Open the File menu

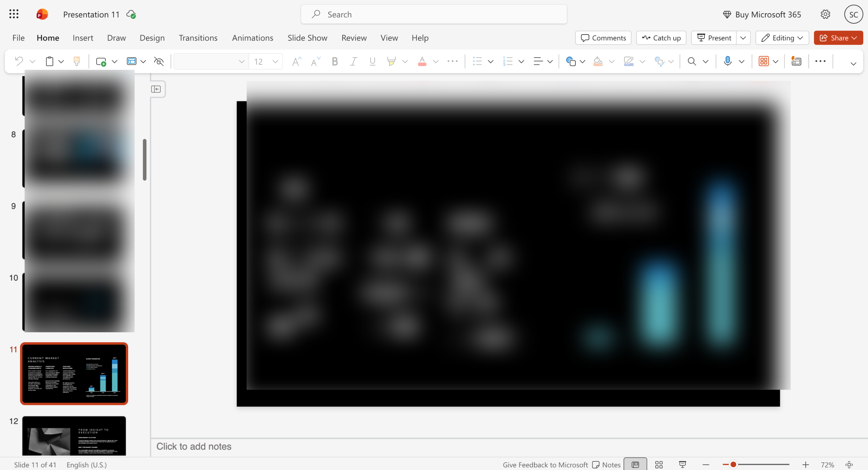coord(18,38)
